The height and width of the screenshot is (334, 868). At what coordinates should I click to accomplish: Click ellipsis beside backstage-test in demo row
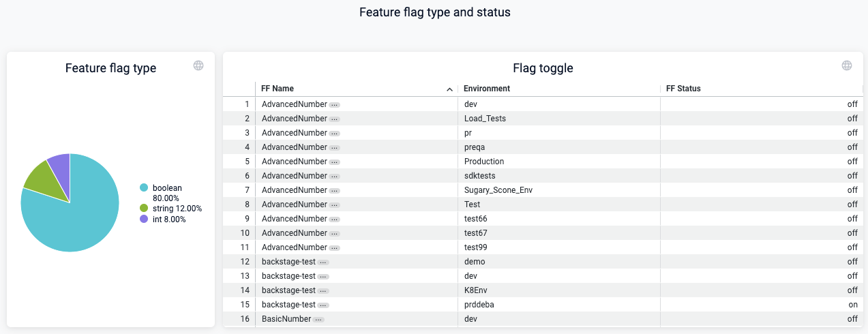pyautogui.click(x=323, y=262)
